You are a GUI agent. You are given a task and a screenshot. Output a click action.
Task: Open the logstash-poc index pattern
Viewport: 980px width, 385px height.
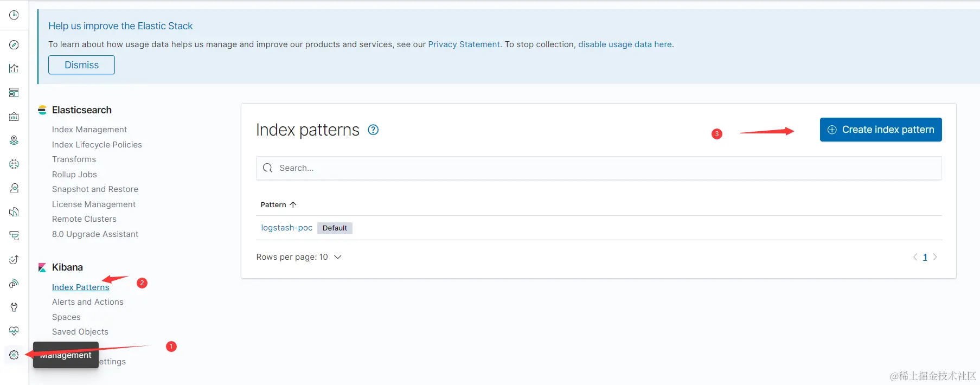point(286,228)
